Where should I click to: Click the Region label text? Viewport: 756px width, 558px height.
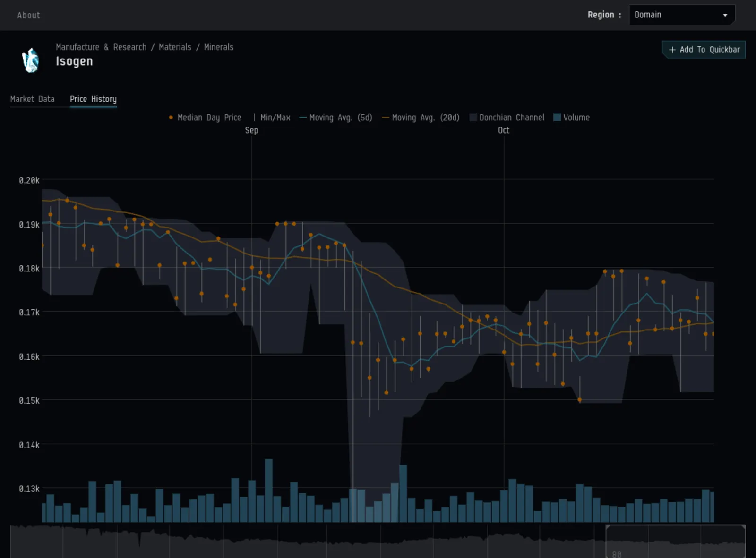(x=604, y=15)
